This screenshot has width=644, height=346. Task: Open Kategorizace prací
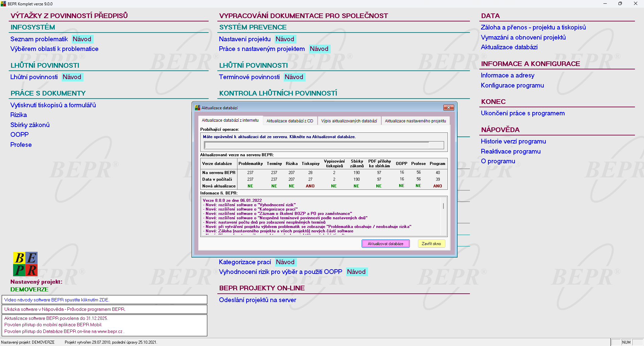(x=245, y=262)
